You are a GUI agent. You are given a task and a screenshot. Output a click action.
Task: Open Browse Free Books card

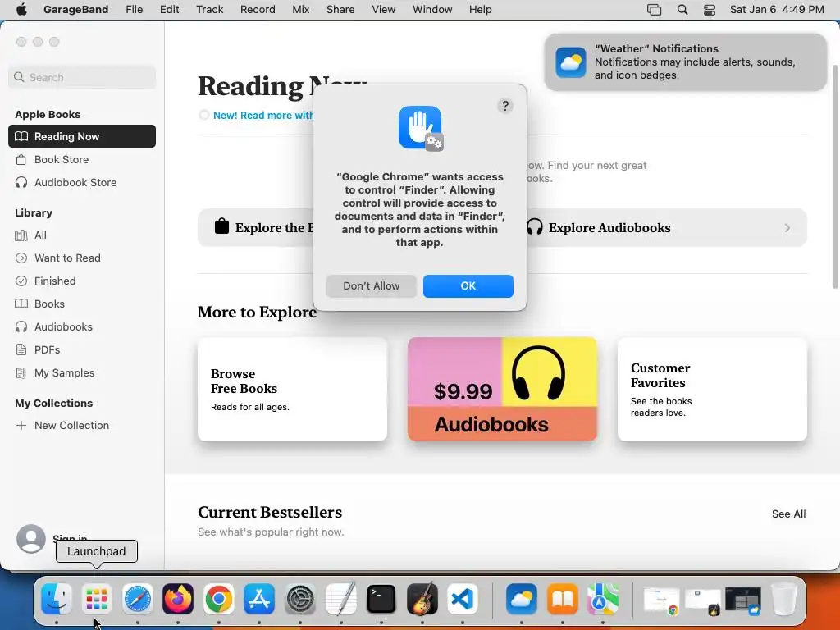pos(292,390)
